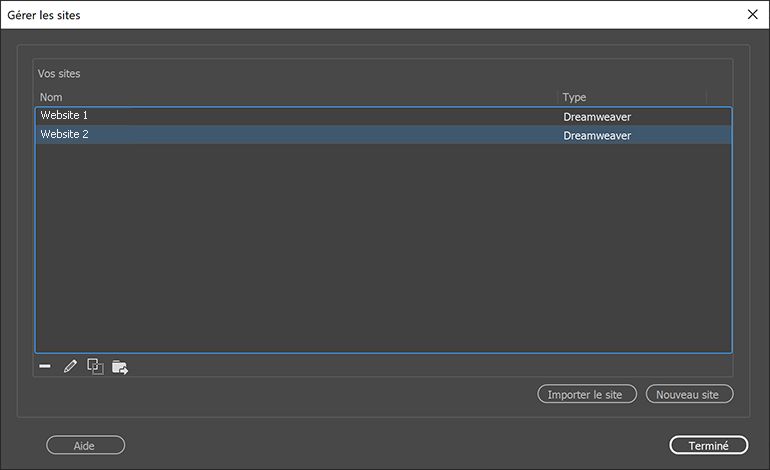Select the Website 2 row
The image size is (770, 470).
[384, 135]
